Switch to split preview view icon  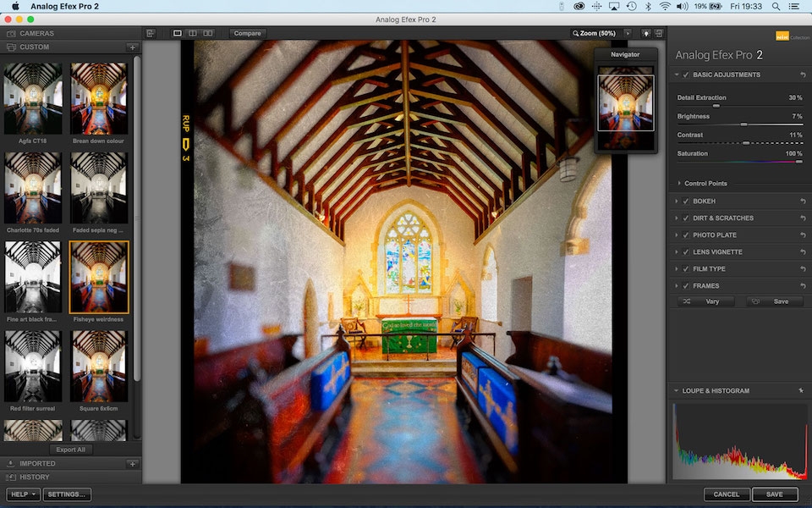coord(193,33)
